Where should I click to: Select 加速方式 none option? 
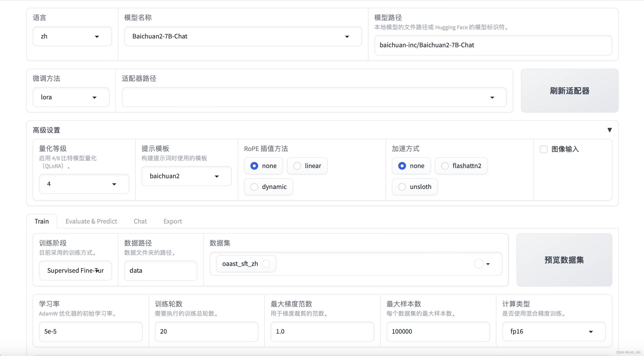pyautogui.click(x=411, y=166)
